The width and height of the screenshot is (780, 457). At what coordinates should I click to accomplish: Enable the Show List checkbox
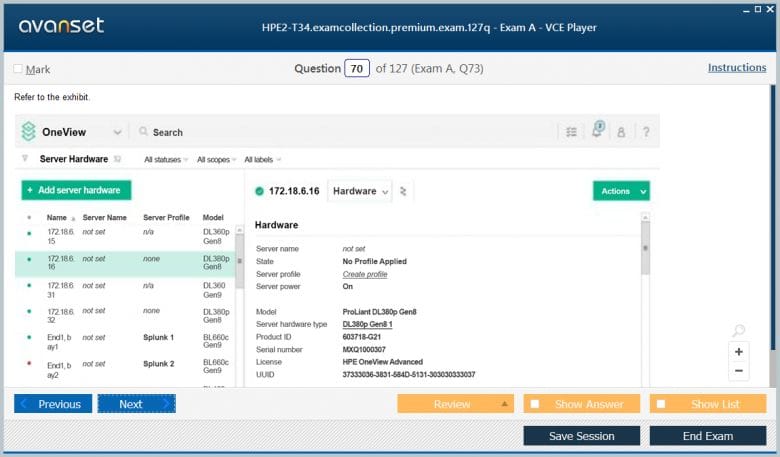[x=661, y=404]
